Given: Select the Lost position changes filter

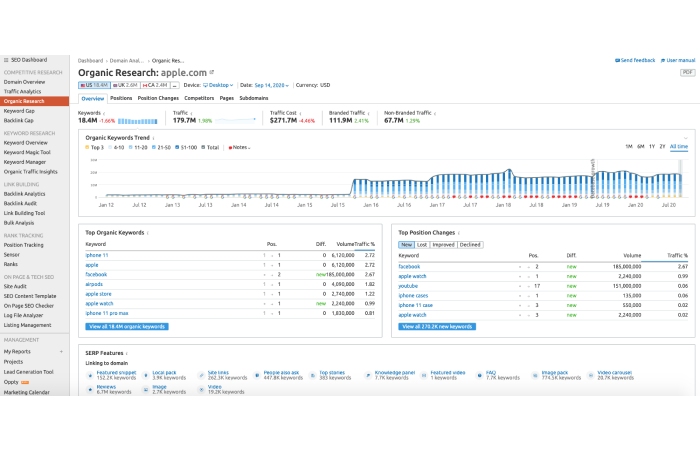Looking at the screenshot, I should pos(422,245).
